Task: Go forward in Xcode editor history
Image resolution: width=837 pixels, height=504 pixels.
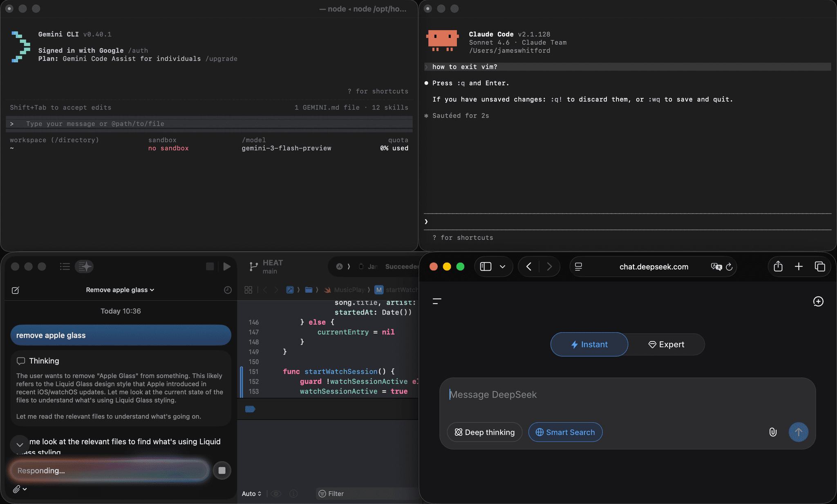Action: pyautogui.click(x=277, y=290)
